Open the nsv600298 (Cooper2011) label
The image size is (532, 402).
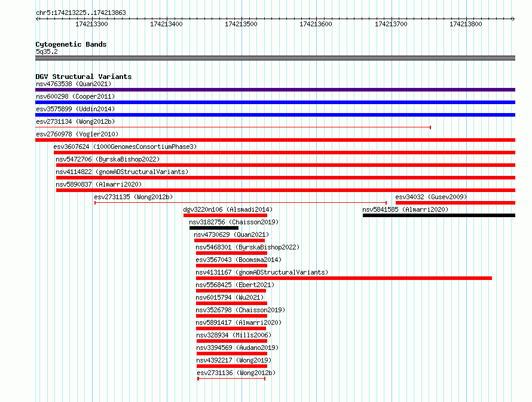[x=75, y=96]
